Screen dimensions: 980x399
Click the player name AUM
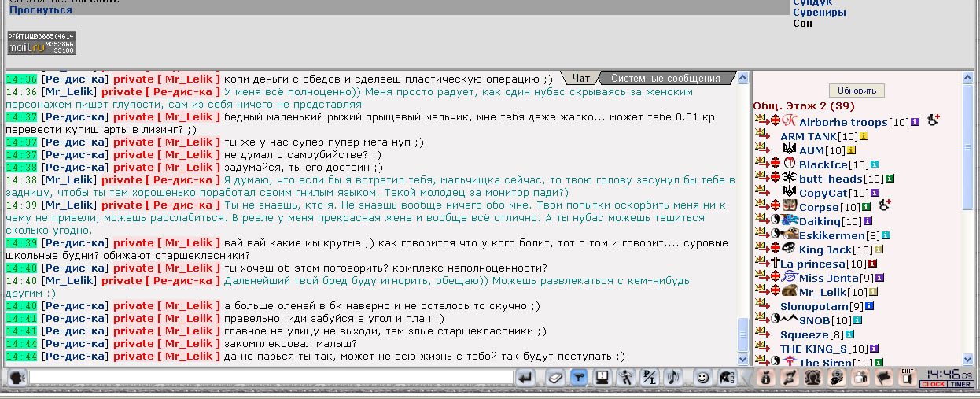812,150
